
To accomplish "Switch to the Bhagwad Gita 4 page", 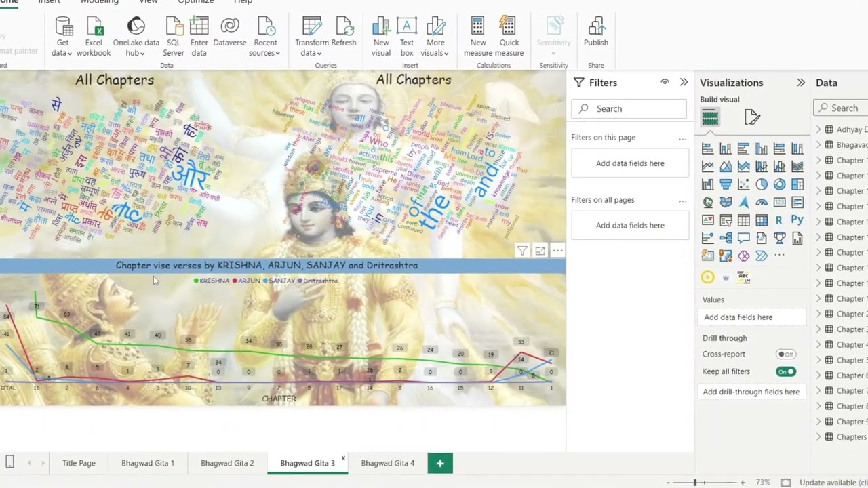I will tap(387, 463).
